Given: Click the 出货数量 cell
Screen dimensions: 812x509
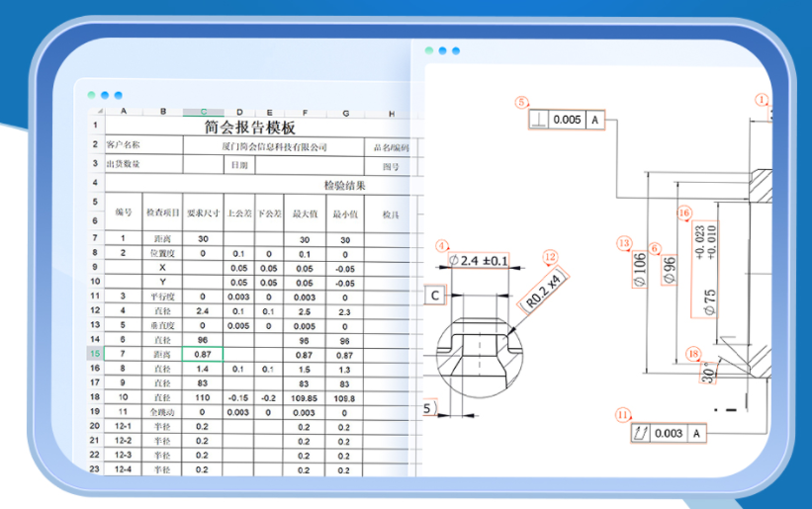Looking at the screenshot, I should (x=144, y=164).
